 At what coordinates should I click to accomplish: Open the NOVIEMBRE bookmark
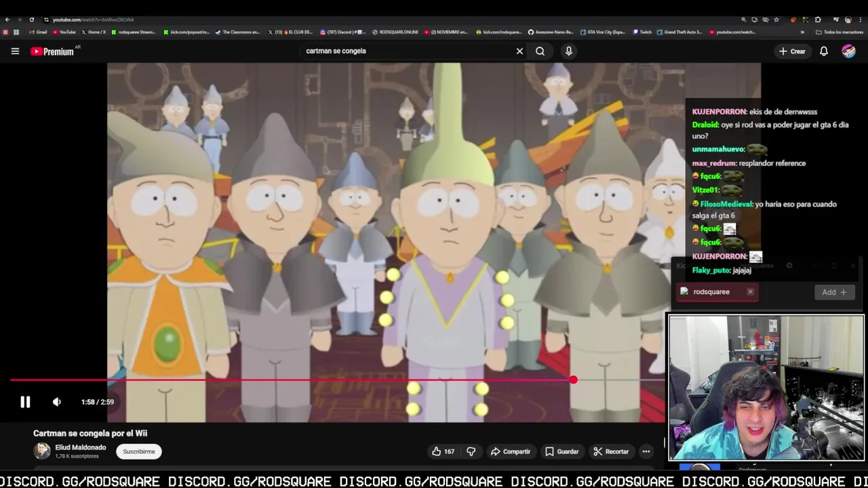(x=446, y=32)
